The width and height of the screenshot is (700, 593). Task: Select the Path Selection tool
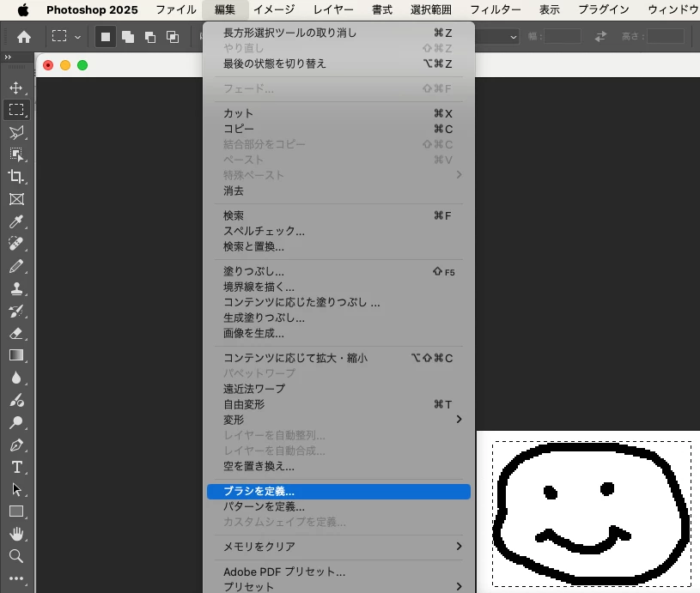[x=16, y=489]
